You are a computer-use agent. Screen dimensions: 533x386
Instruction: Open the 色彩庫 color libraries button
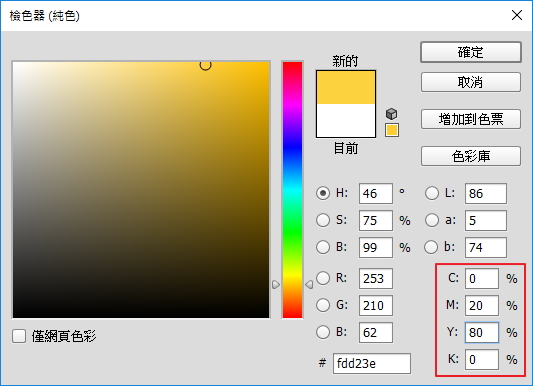pyautogui.click(x=471, y=156)
